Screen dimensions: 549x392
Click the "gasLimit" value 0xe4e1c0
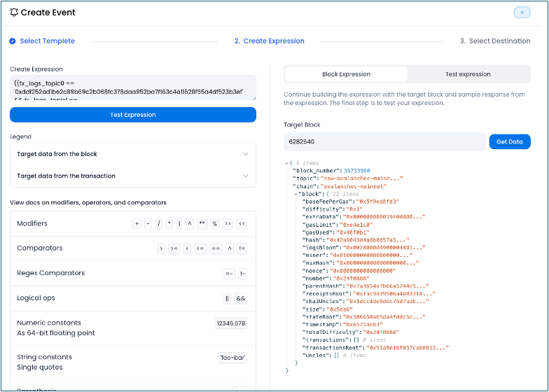(x=356, y=225)
